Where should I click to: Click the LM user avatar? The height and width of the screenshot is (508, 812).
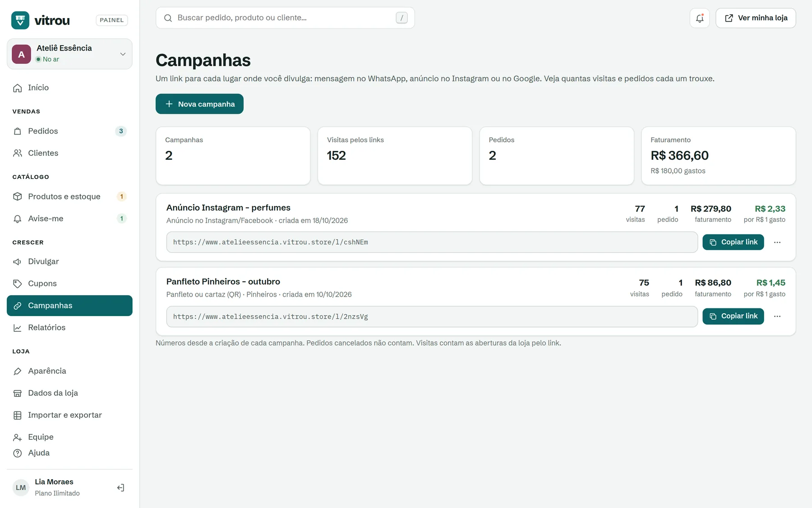point(21,488)
